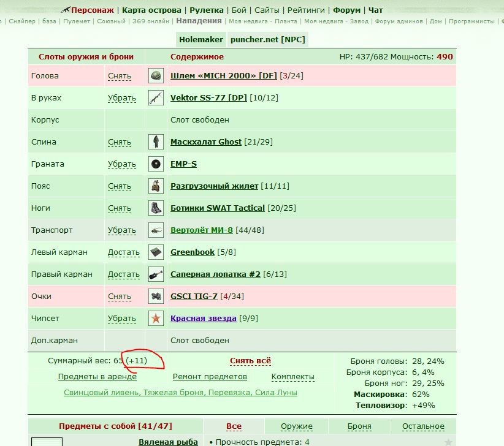Click Убрать in the В руках row

[122, 98]
